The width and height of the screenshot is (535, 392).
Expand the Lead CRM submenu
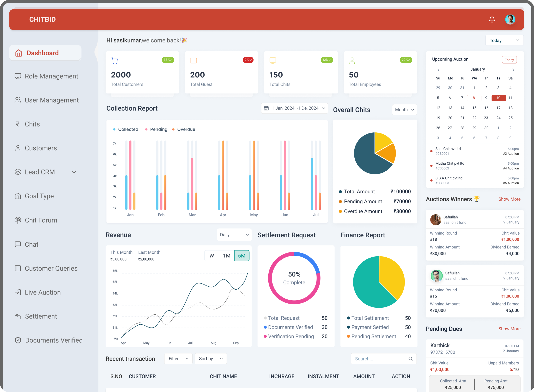coord(74,172)
